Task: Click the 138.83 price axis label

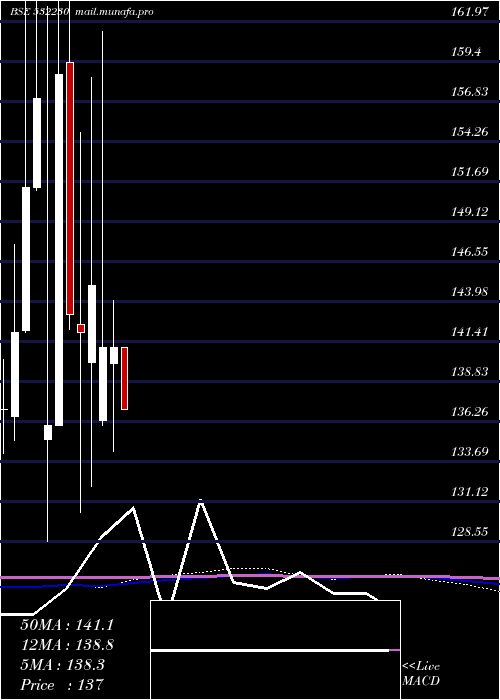Action: point(470,371)
